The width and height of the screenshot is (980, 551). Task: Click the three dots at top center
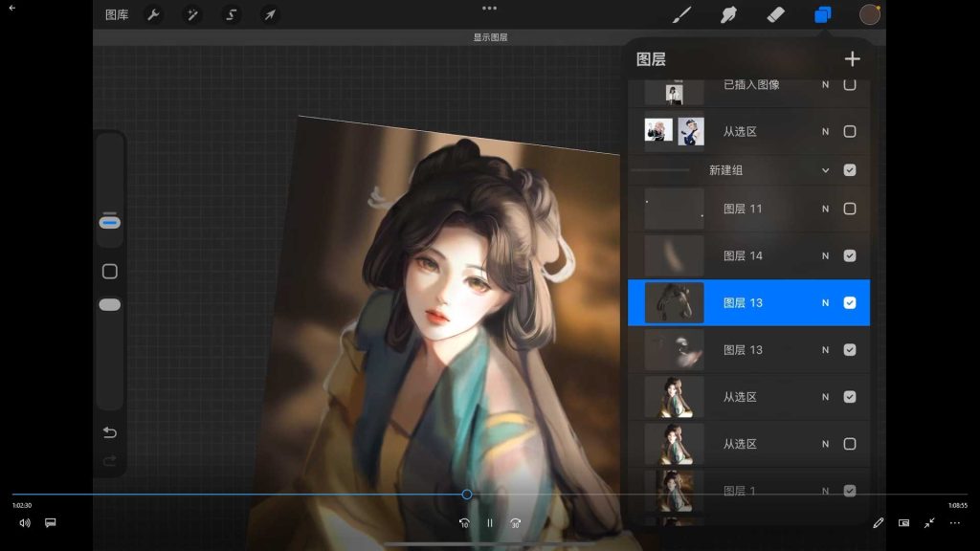tap(489, 8)
